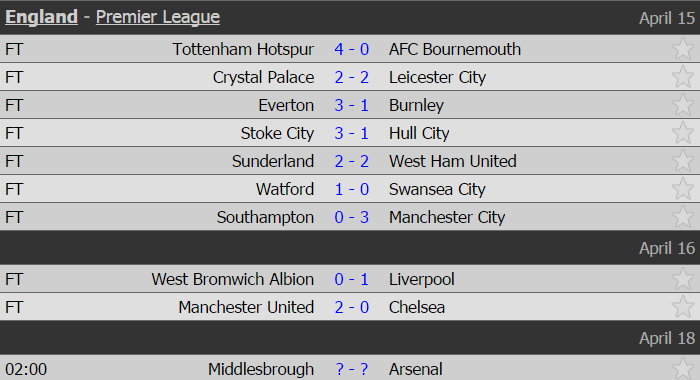Star the upcoming Middlesbrough vs Arsenal match

point(683,369)
